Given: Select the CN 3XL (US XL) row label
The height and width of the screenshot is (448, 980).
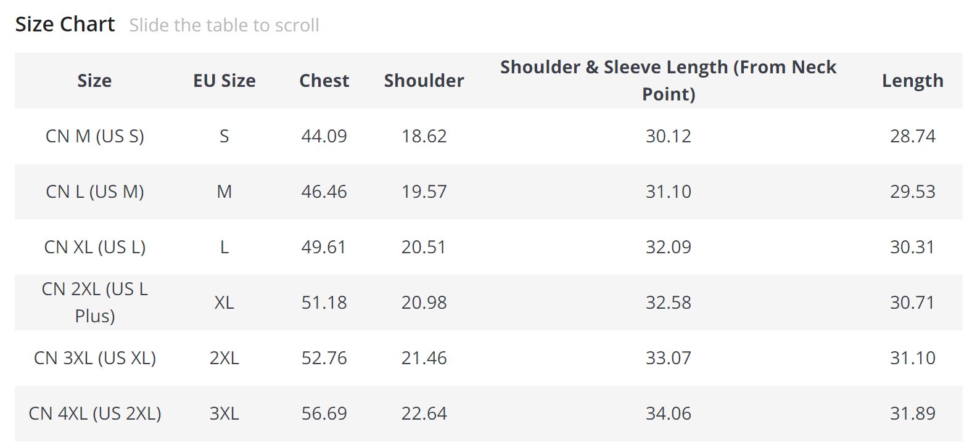Looking at the screenshot, I should [x=94, y=358].
